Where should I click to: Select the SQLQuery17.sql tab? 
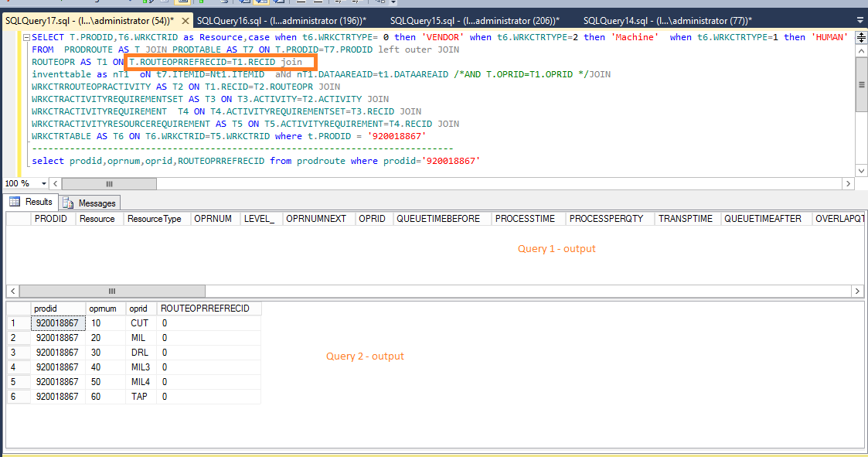point(89,21)
